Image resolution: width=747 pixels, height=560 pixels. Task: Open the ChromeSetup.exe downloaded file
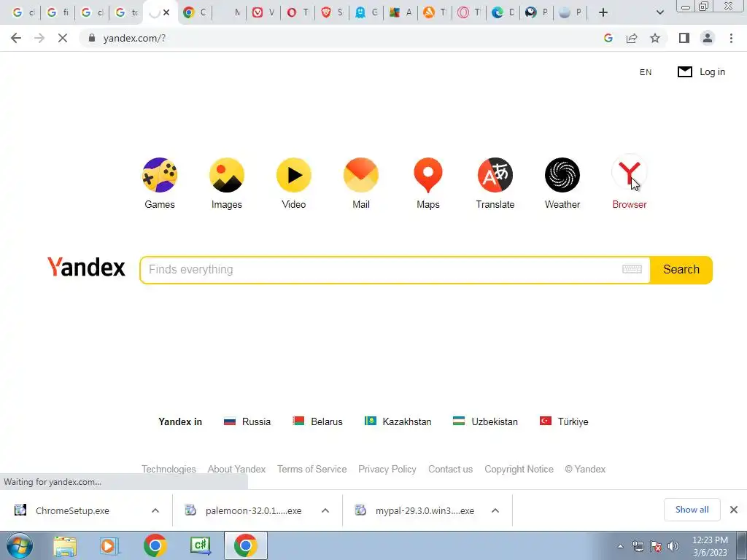[x=71, y=510]
